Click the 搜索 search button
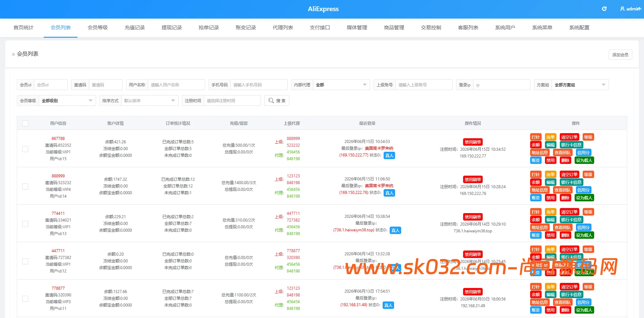This screenshot has height=318, width=644. 277,100
